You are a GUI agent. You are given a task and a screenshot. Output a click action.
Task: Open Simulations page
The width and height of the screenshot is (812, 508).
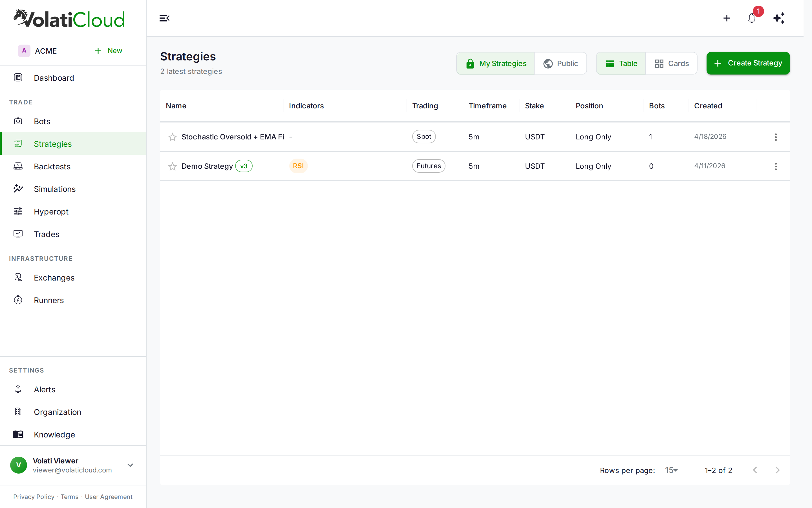[73, 189]
